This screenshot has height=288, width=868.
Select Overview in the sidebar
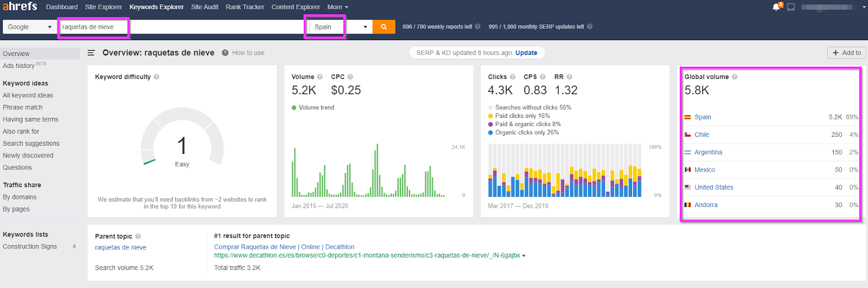click(40, 53)
